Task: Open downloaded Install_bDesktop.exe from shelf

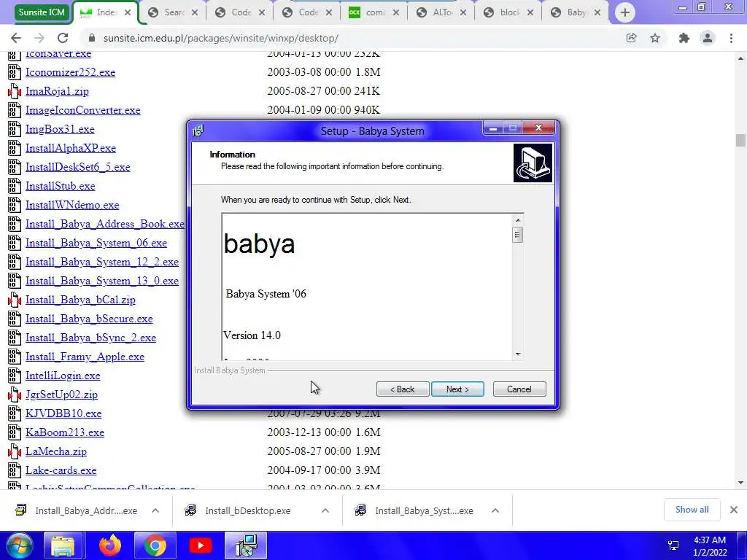Action: [248, 510]
